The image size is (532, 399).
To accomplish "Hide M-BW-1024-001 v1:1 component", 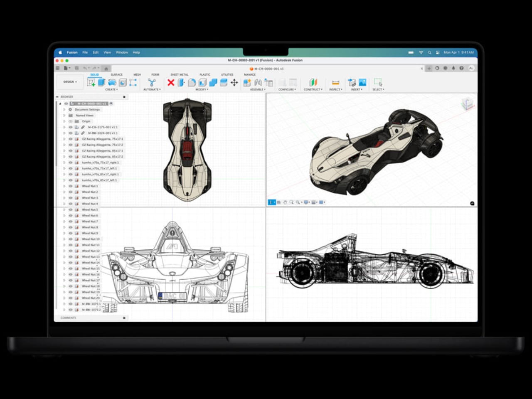I will point(71,133).
